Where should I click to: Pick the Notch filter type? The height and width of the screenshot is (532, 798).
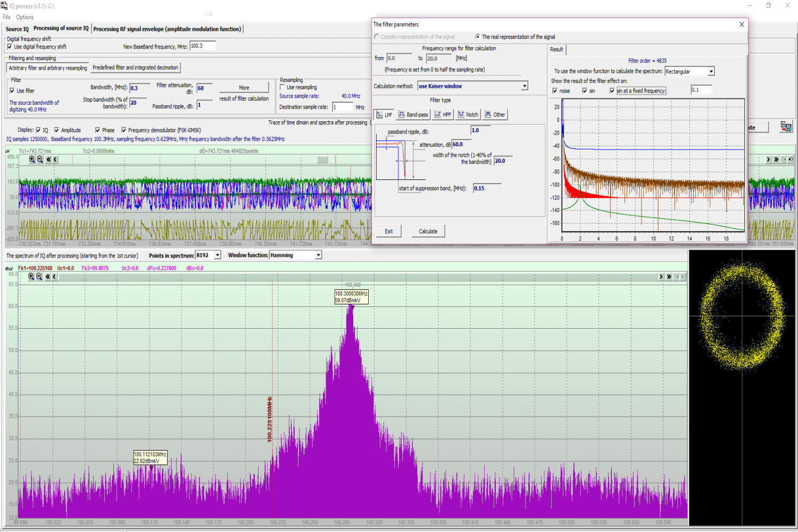[x=468, y=114]
